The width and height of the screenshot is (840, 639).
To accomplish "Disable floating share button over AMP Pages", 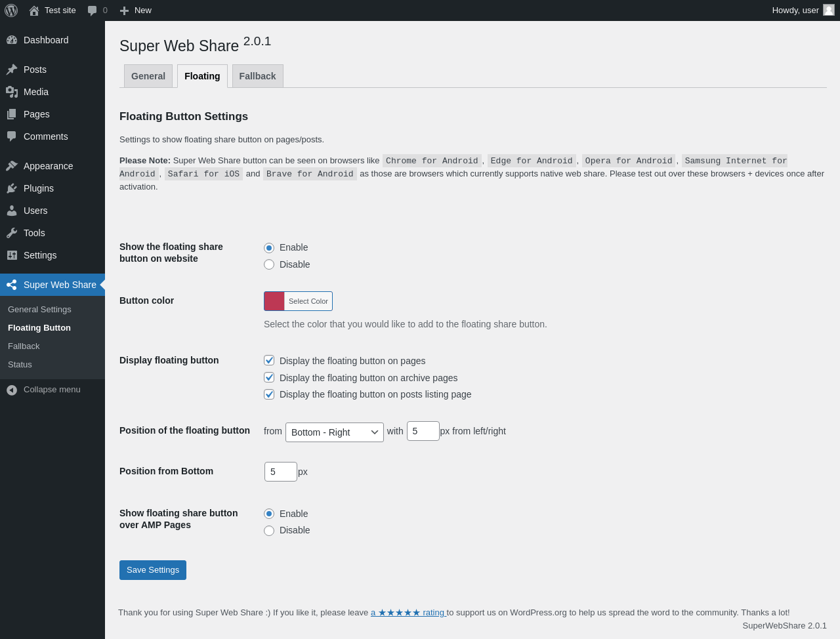I will (x=269, y=531).
